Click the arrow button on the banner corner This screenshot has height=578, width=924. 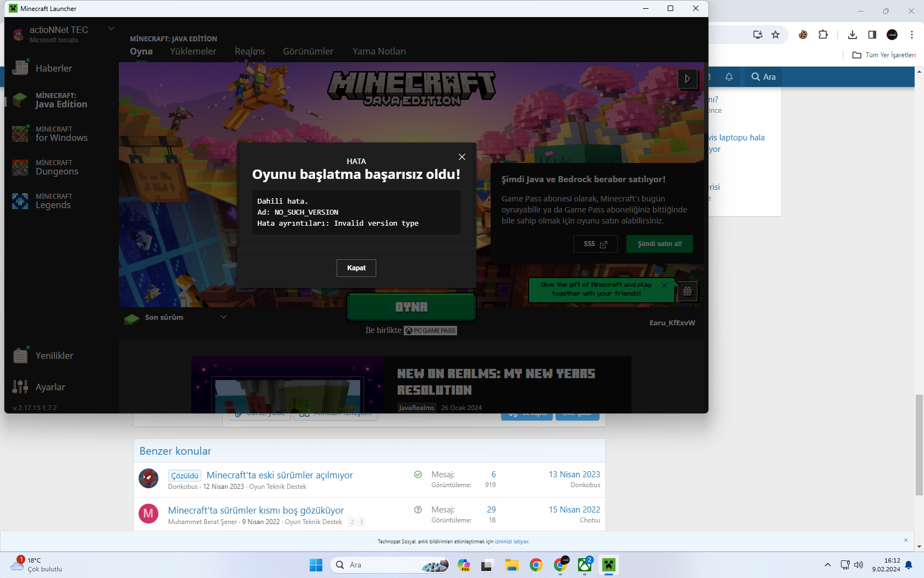coord(687,79)
